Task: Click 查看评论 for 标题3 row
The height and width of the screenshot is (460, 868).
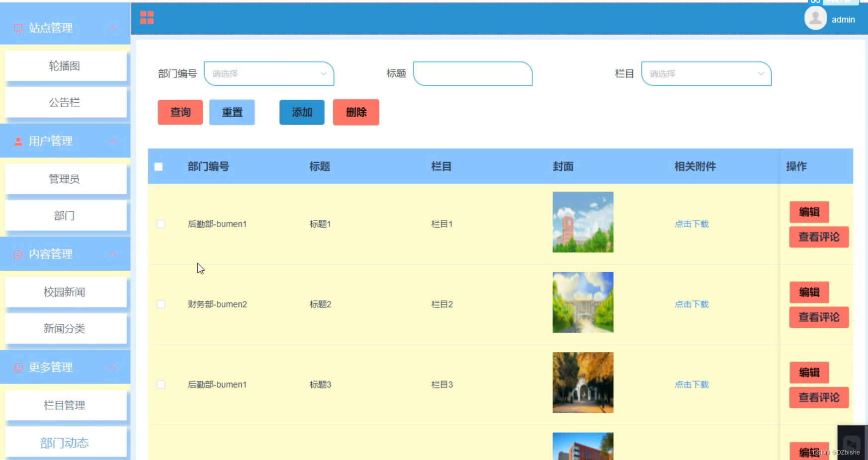Action: click(819, 397)
